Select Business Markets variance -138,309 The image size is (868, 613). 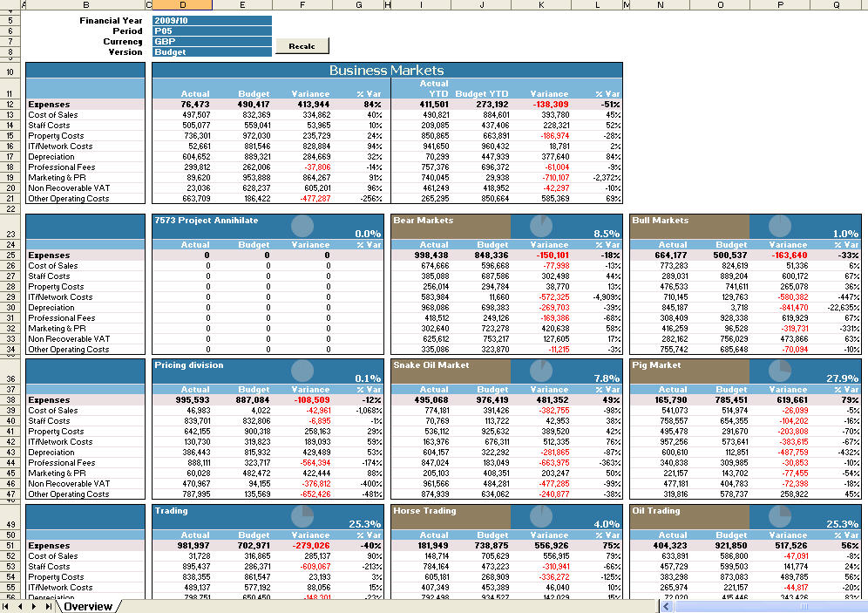551,104
